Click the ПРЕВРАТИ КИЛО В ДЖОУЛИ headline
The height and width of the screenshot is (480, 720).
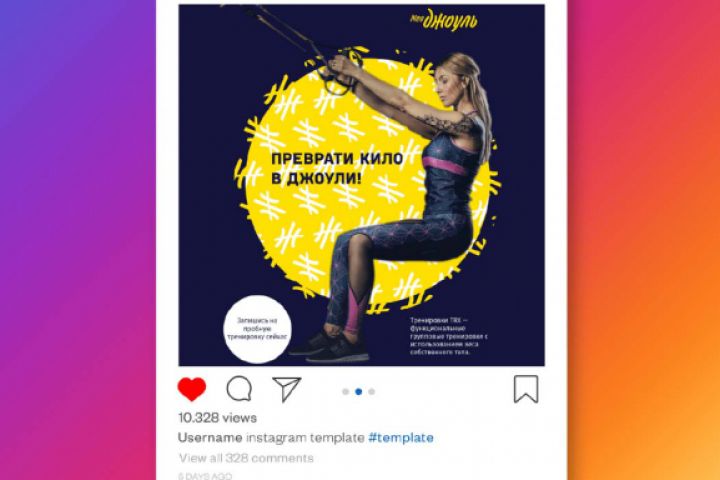337,168
